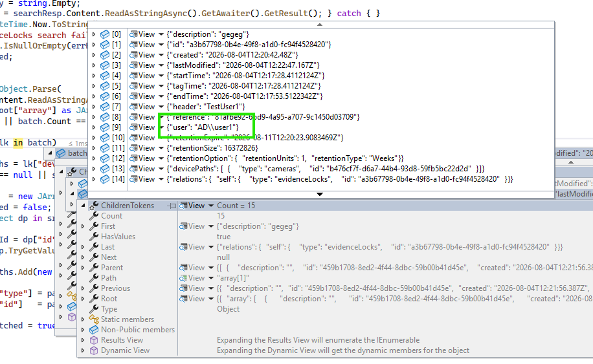Click the cube icon for item [2]
593x364 pixels.
(x=105, y=55)
